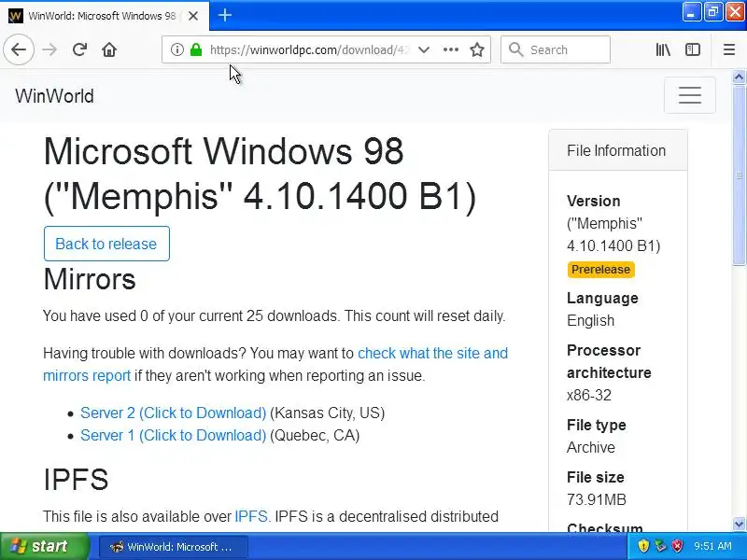
Task: Click the vertical scrollbar thumb
Action: (x=739, y=175)
